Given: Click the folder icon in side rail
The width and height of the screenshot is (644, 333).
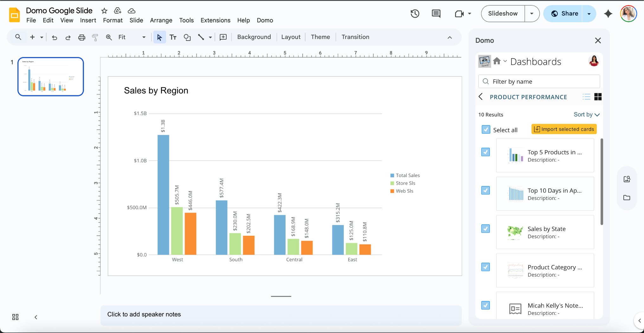Looking at the screenshot, I should pyautogui.click(x=627, y=198).
